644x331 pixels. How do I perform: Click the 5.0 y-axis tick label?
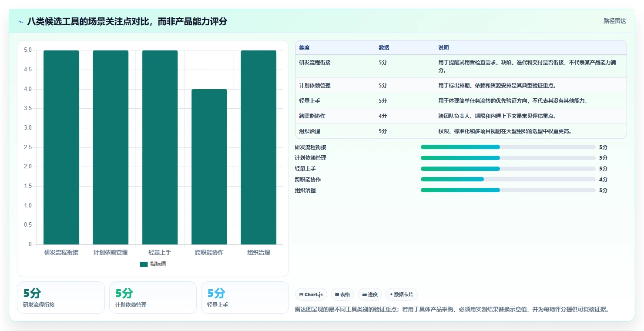tap(28, 50)
